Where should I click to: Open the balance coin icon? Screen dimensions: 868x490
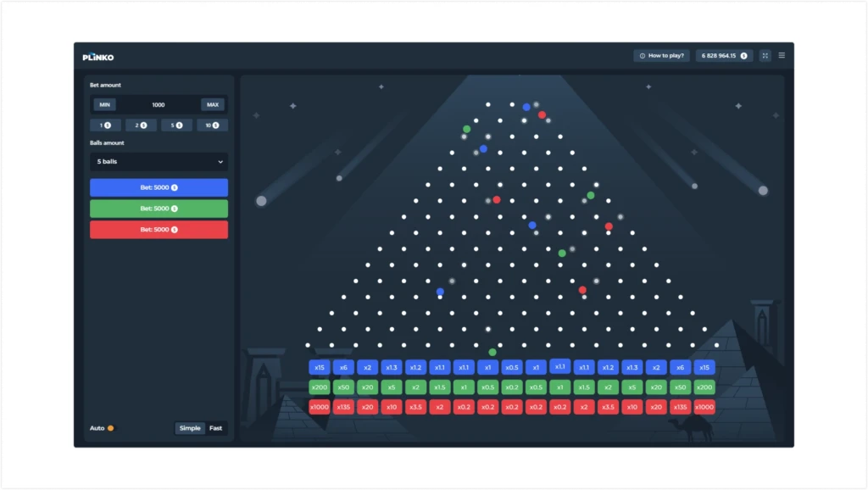[744, 55]
